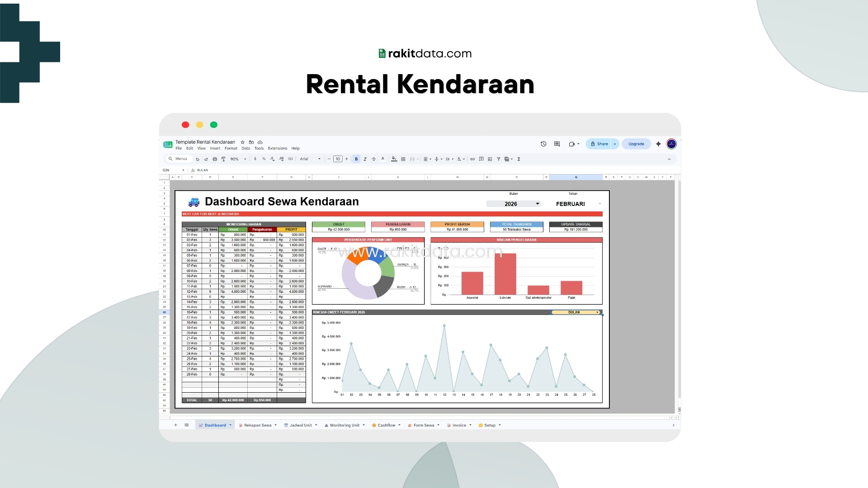The width and height of the screenshot is (868, 488).
Task: Open the comments panel icon
Action: tap(557, 144)
